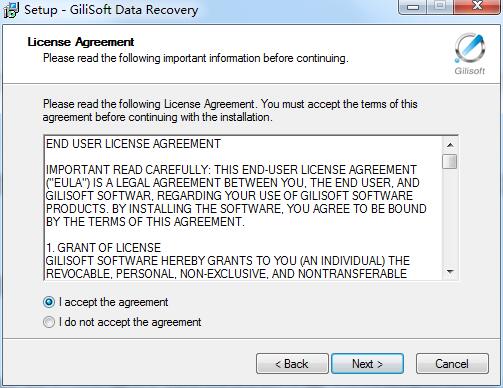This screenshot has width=503, height=388.
Task: Close the GiliSoft Data Recovery setup window
Action: (477, 6)
